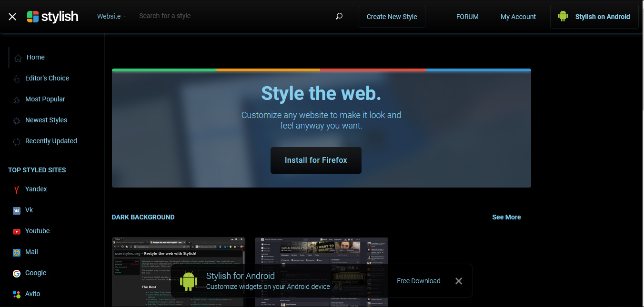The height and width of the screenshot is (307, 644).
Task: Open Editor's Choice
Action: (x=47, y=78)
